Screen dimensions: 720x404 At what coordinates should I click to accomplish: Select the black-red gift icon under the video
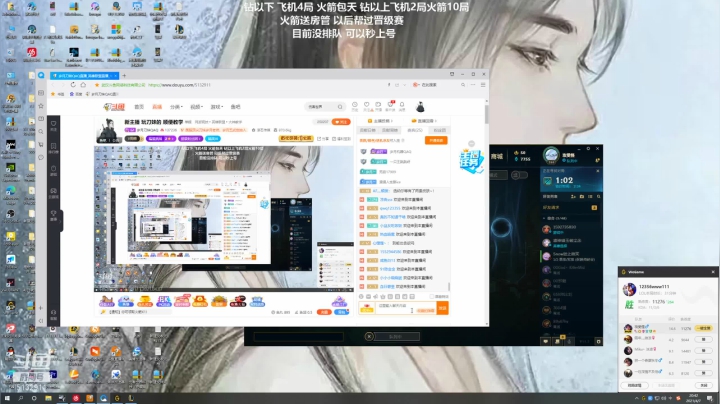tap(238, 301)
